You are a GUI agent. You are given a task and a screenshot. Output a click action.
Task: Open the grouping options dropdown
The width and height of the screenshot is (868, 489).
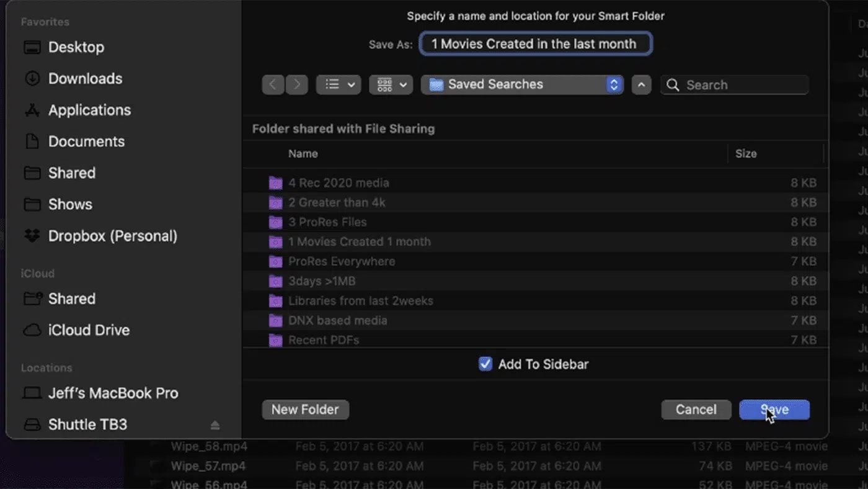[x=391, y=84]
